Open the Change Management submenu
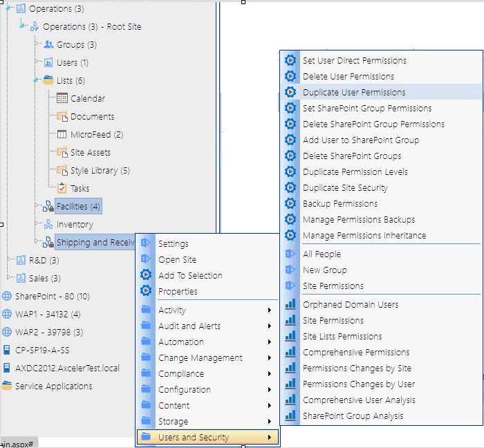Viewport: 484px width, 448px height. (207, 357)
